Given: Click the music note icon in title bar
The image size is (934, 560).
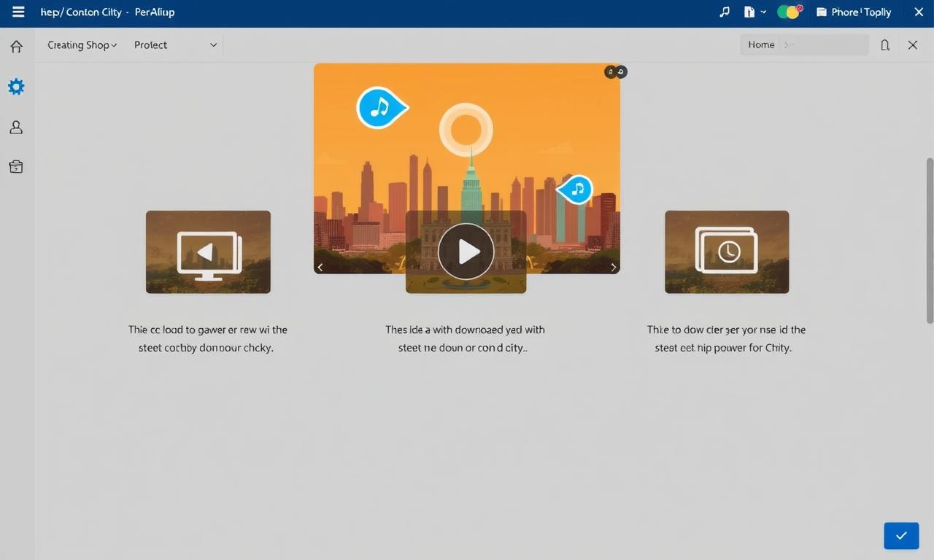Looking at the screenshot, I should click(724, 12).
